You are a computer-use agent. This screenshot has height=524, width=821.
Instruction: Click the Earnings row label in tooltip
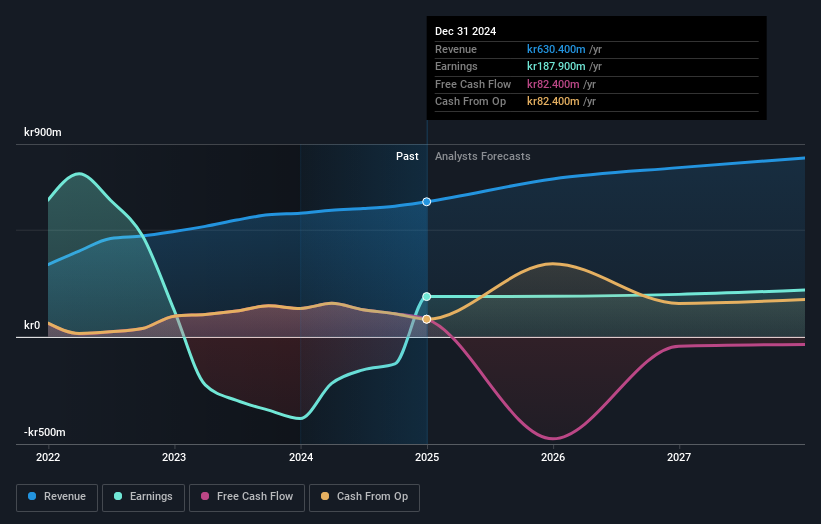pos(456,66)
